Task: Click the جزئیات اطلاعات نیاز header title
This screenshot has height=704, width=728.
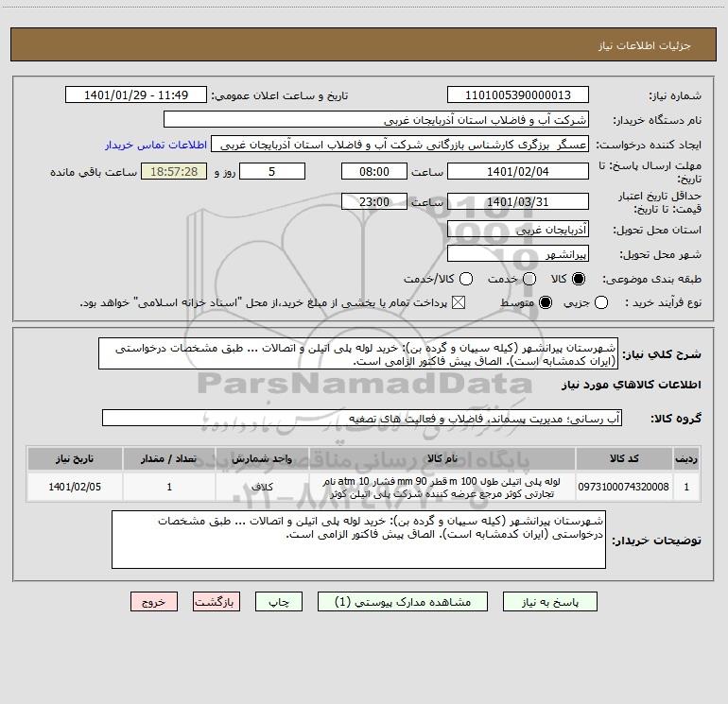Action: [645, 45]
